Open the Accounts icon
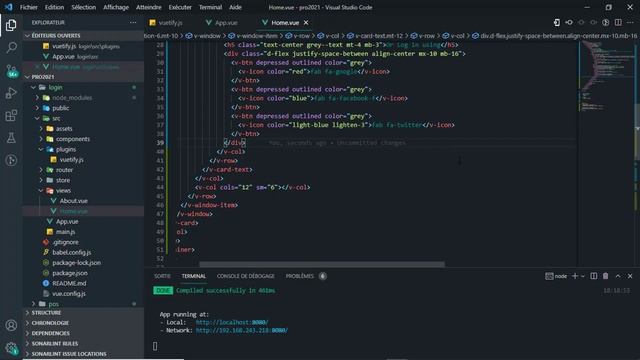This screenshot has width=640, height=360. click(x=11, y=325)
